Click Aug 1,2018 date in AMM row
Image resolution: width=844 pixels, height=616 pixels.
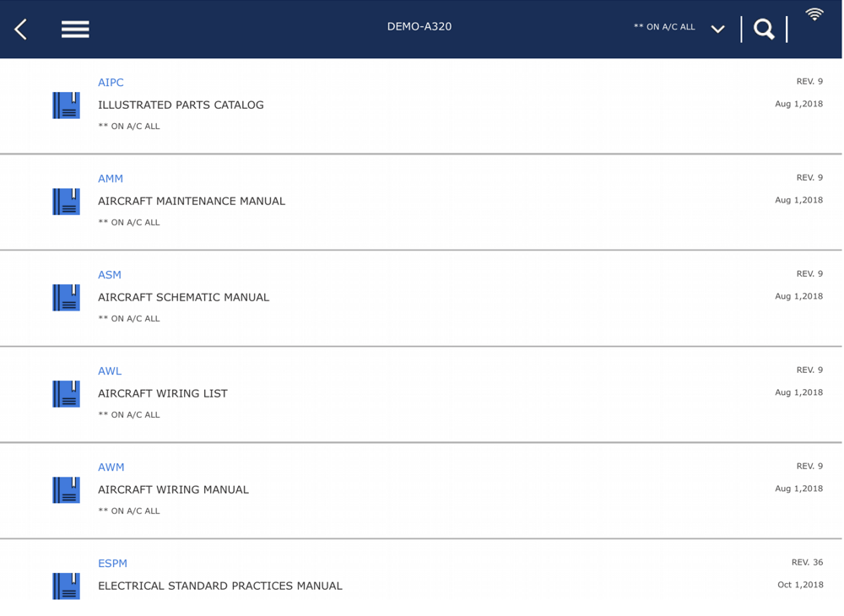tap(798, 201)
